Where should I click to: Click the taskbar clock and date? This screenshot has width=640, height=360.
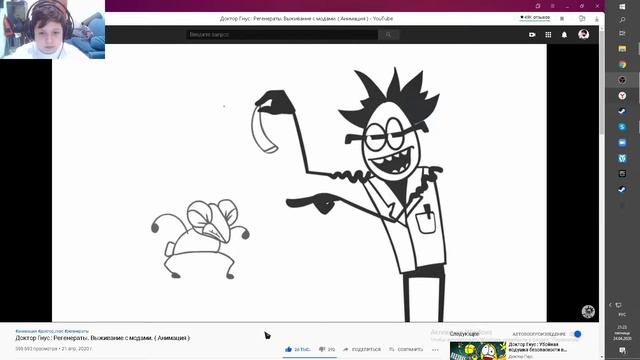coord(622,333)
